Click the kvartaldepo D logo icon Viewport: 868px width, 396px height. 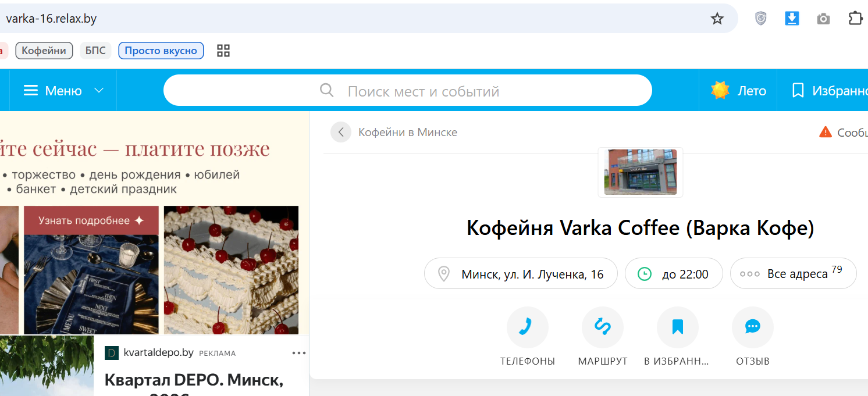[x=112, y=352]
